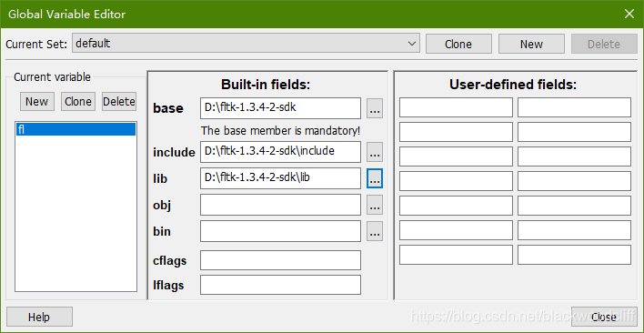Open the Help button
This screenshot has height=333, width=644.
pos(39,317)
